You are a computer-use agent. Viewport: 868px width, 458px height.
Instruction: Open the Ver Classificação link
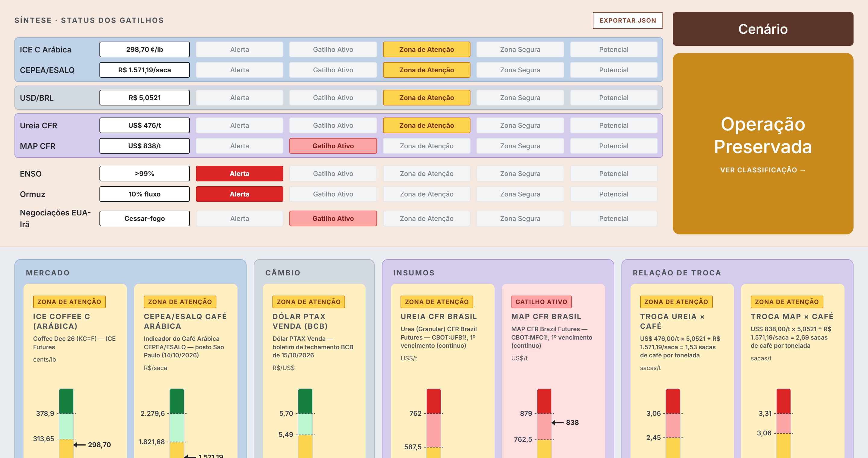pos(763,170)
